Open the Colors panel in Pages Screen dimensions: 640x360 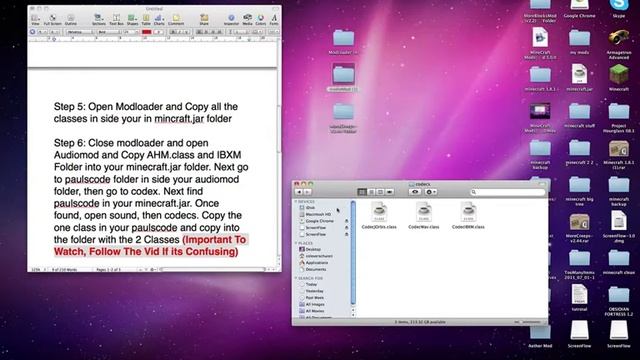coord(261,19)
